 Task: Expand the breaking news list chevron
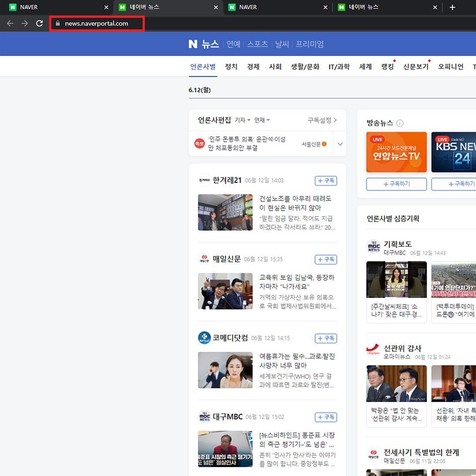pos(340,144)
